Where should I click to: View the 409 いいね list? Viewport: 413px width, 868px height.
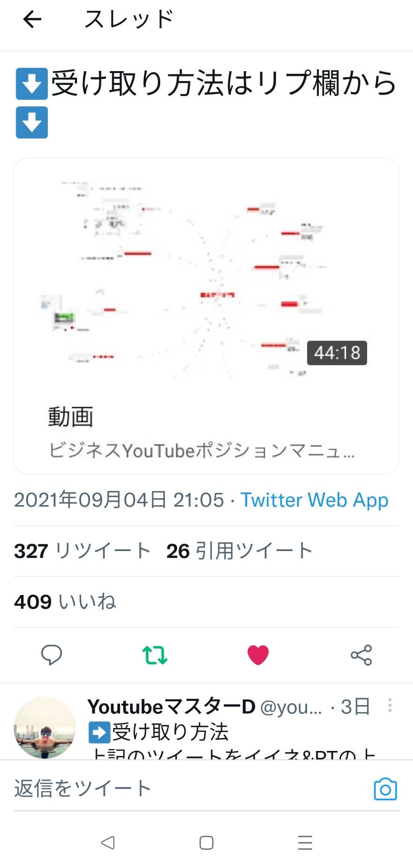(65, 602)
